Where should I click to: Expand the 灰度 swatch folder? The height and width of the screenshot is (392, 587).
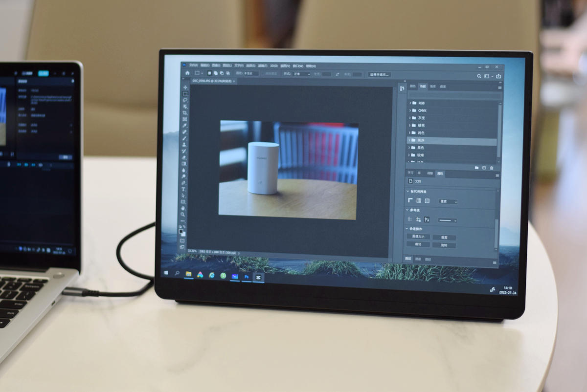coord(410,118)
